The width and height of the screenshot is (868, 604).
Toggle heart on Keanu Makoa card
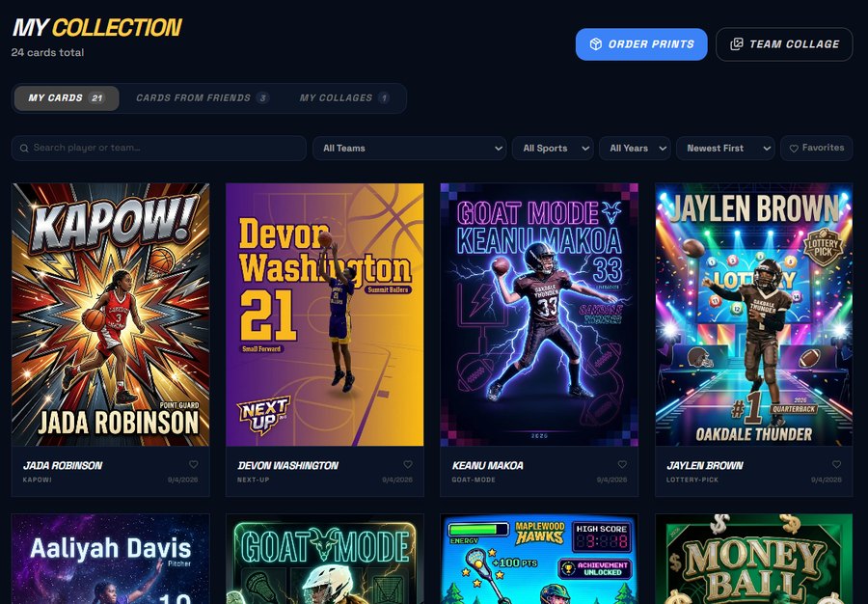click(x=622, y=464)
